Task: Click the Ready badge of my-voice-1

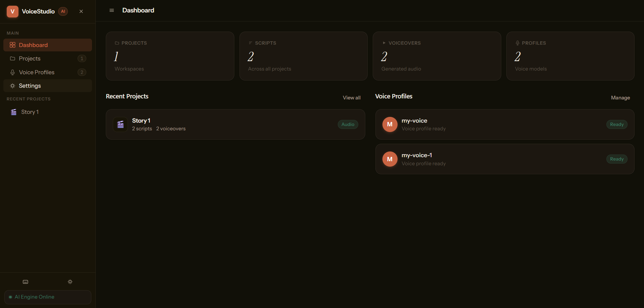Action: pyautogui.click(x=617, y=159)
